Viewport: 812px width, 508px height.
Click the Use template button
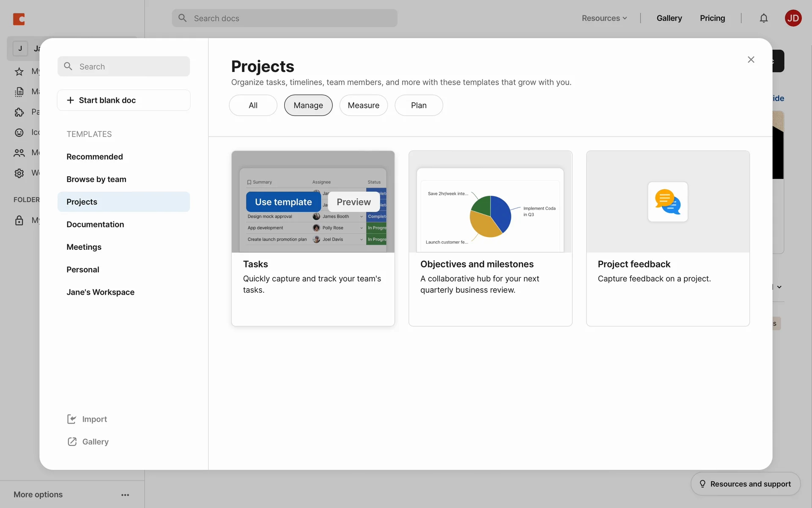pos(283,202)
